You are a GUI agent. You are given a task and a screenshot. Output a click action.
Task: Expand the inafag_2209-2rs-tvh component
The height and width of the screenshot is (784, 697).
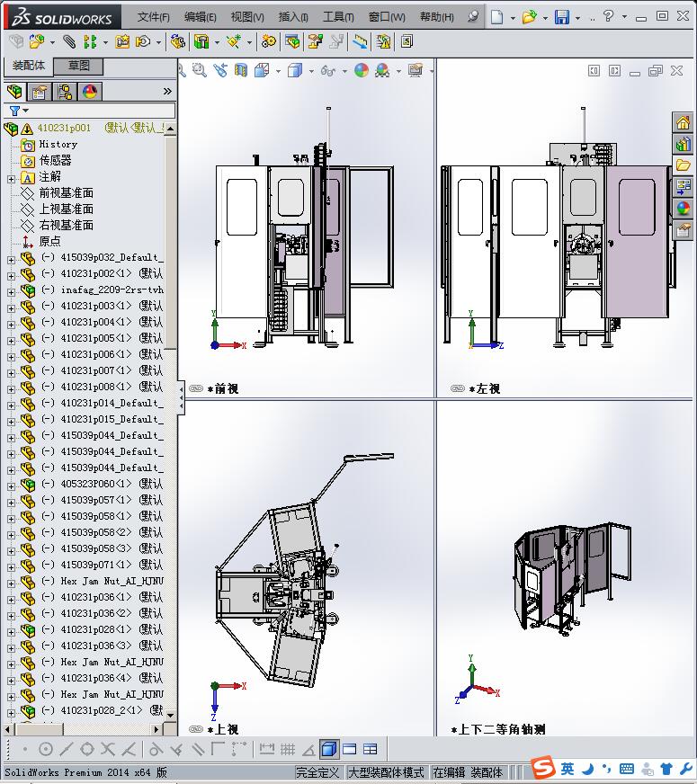pyautogui.click(x=11, y=291)
